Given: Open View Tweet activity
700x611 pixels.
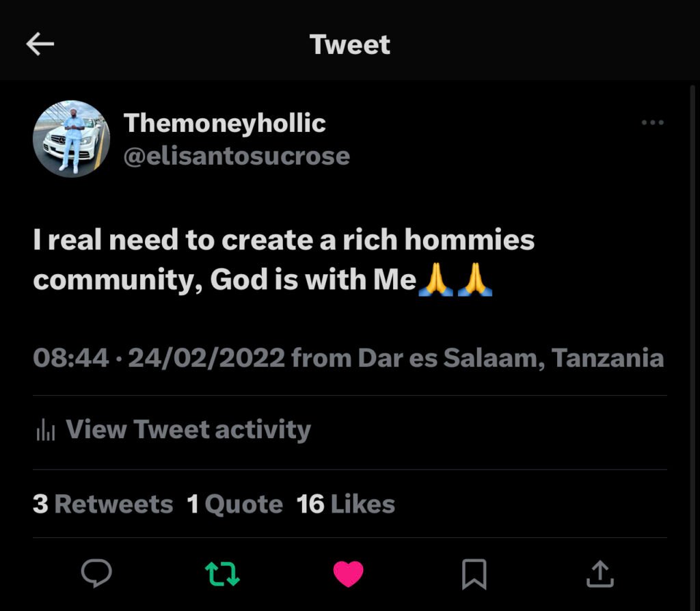Looking at the screenshot, I should [188, 430].
